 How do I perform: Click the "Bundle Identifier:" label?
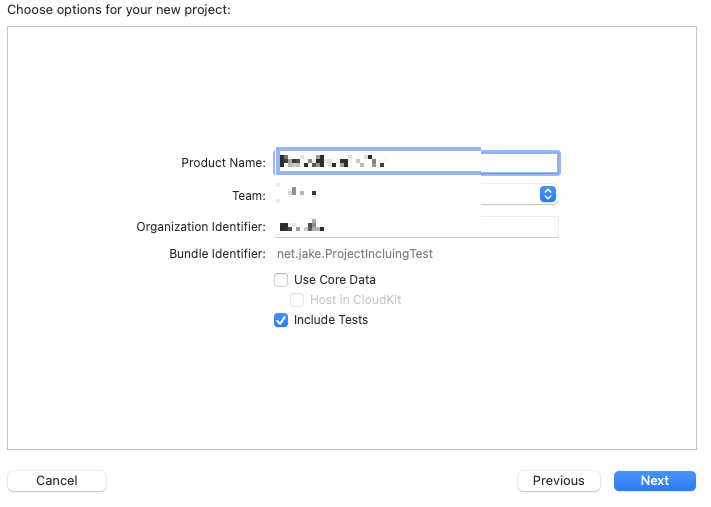point(217,254)
